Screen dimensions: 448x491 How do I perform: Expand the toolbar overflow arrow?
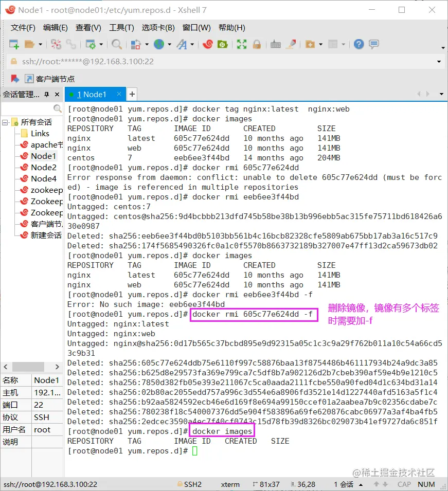pos(443,48)
